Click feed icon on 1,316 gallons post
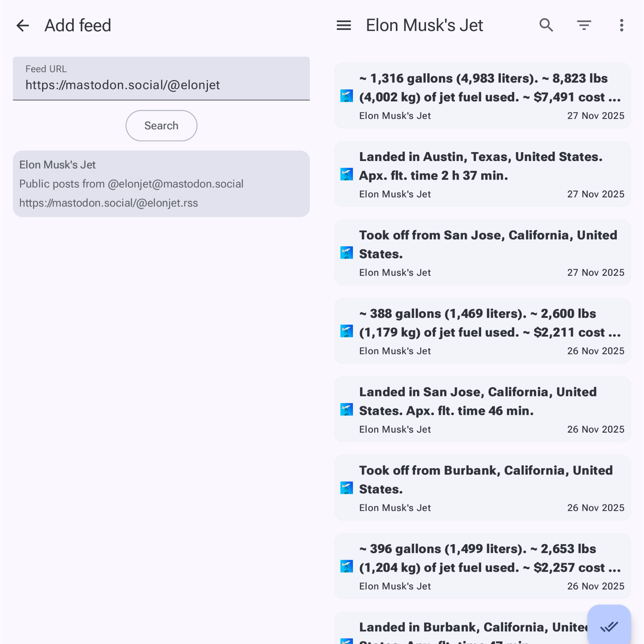This screenshot has height=644, width=644. pyautogui.click(x=347, y=96)
